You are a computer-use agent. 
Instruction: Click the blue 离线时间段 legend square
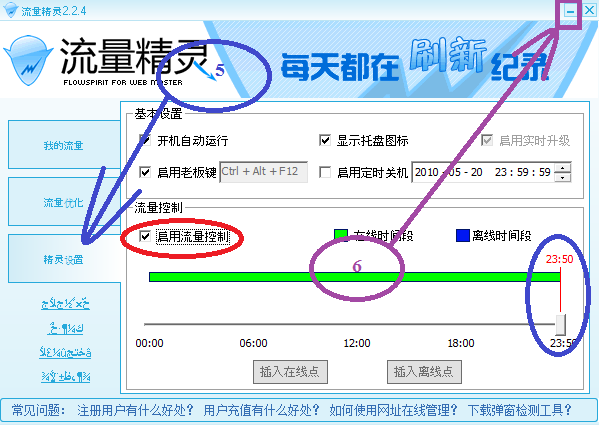tap(463, 236)
